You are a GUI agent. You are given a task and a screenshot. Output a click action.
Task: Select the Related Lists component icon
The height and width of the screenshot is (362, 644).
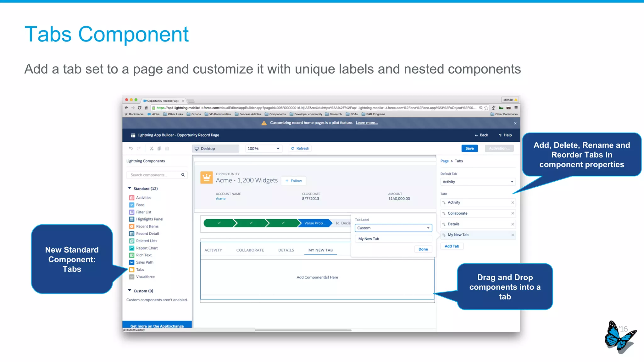tap(132, 241)
